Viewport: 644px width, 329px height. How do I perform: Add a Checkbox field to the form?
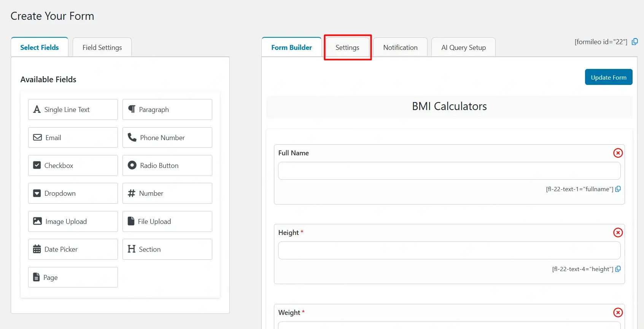pos(73,166)
